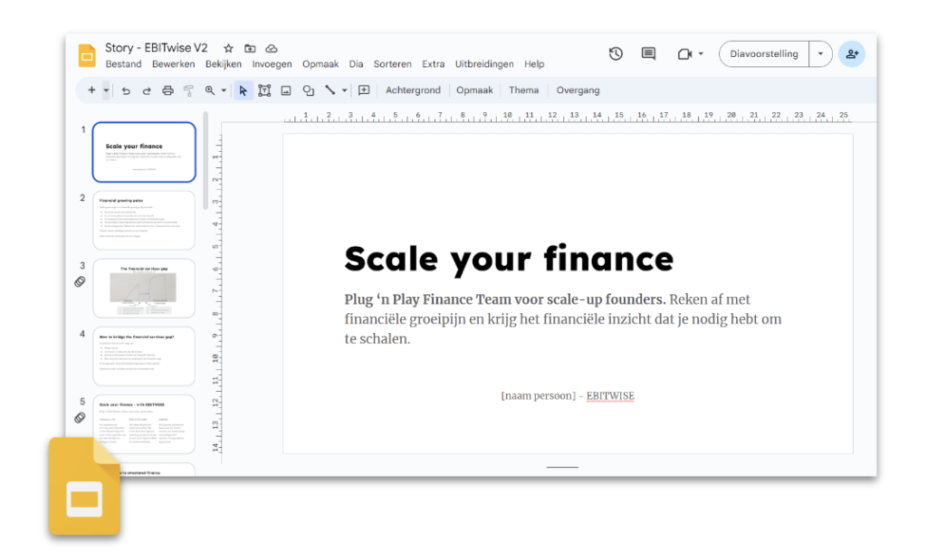The image size is (927, 560).
Task: Insert an image with the toolbar icon
Action: coord(286,90)
